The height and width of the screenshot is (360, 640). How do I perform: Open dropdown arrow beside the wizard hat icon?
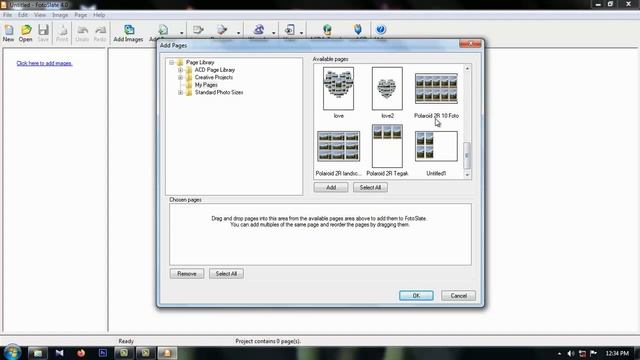pos(273,33)
